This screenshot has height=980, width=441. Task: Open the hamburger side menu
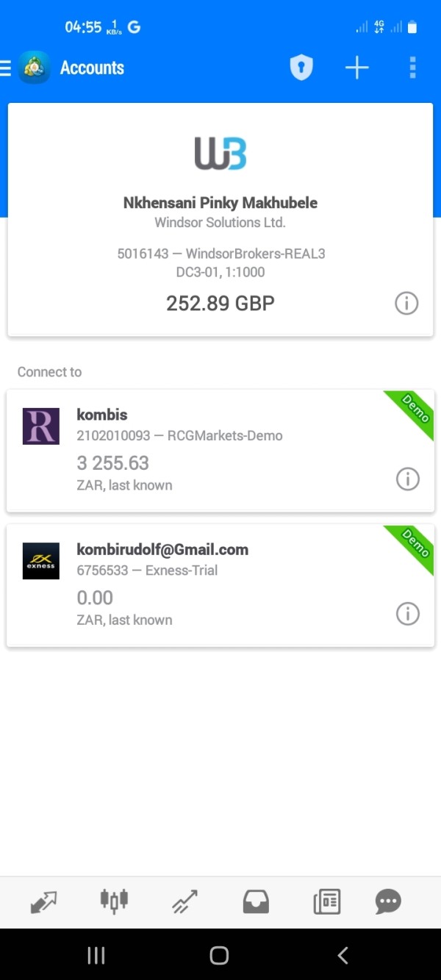pos(6,68)
